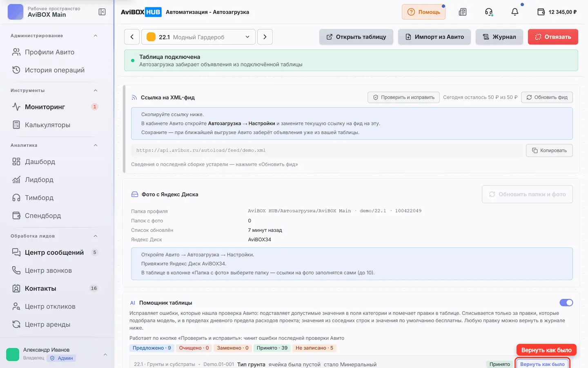Click the red Отвязать button
This screenshot has height=368, width=588.
click(x=553, y=37)
